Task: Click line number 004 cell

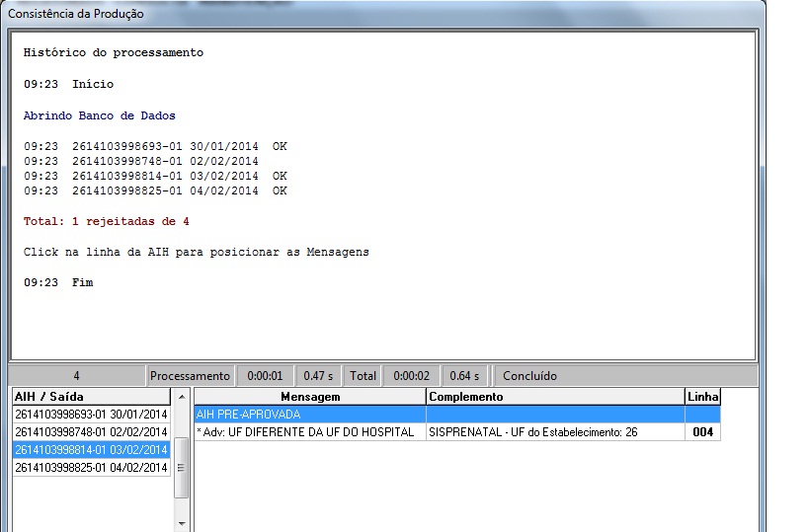Action: (702, 432)
